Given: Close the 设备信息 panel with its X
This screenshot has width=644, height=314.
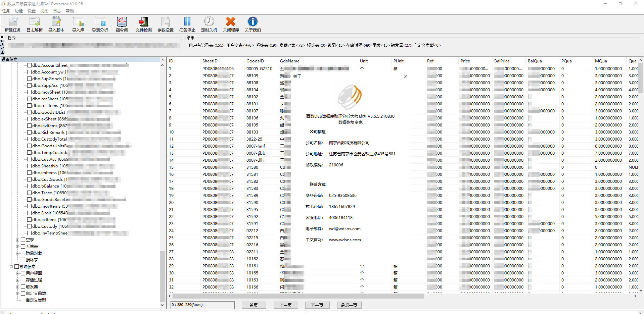Looking at the screenshot, I should (x=163, y=59).
